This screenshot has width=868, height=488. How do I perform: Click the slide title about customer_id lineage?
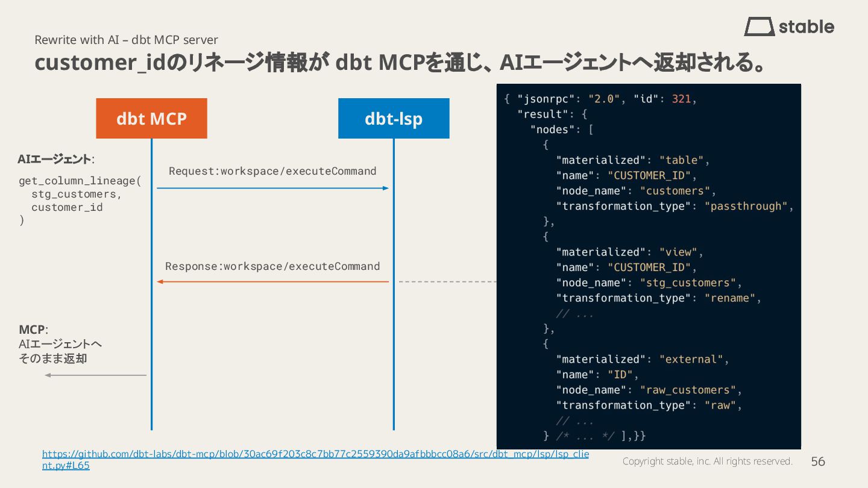(x=400, y=63)
